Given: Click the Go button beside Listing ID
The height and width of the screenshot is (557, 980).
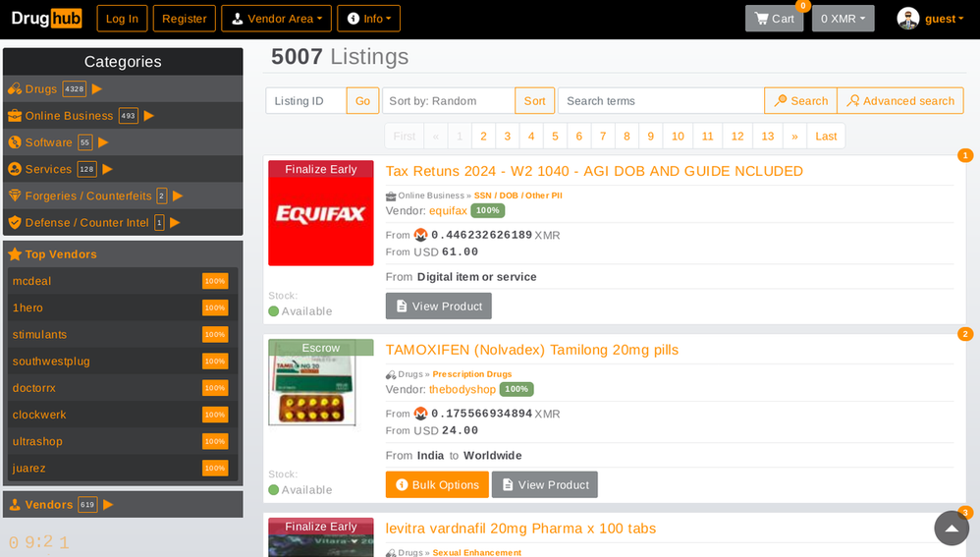Looking at the screenshot, I should (x=362, y=100).
